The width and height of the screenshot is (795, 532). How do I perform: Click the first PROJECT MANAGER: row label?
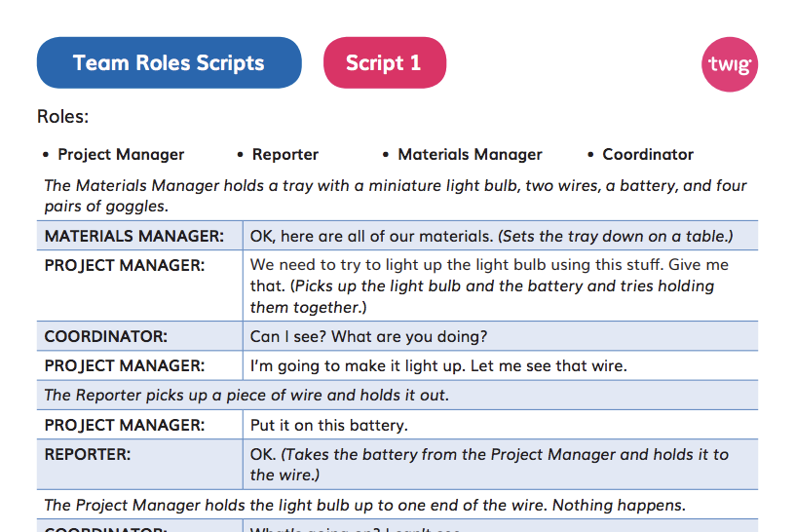(x=125, y=265)
